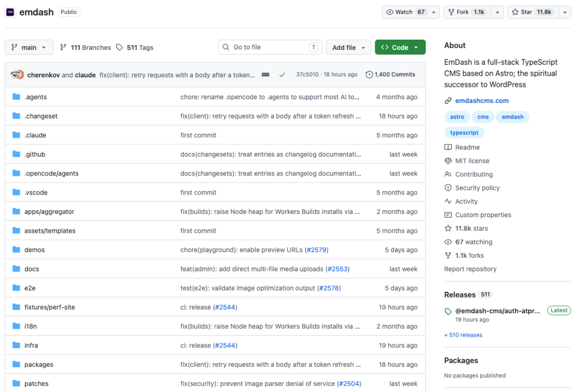Open the patches folder
Image resolution: width=579 pixels, height=392 pixels.
(x=36, y=383)
